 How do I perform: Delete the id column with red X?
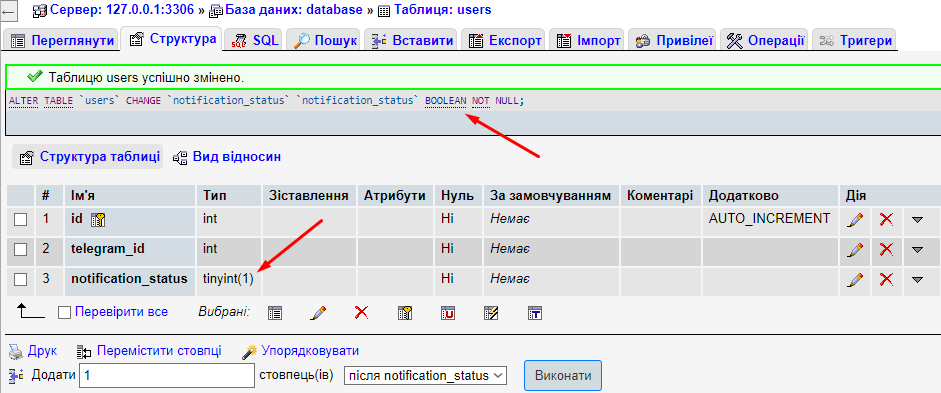coord(886,220)
